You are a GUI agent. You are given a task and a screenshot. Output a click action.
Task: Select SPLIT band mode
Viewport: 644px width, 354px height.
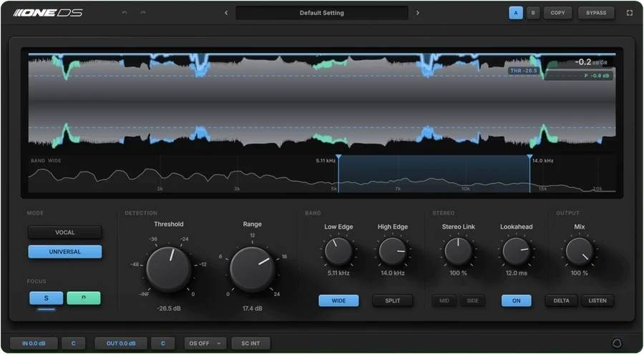coord(393,300)
